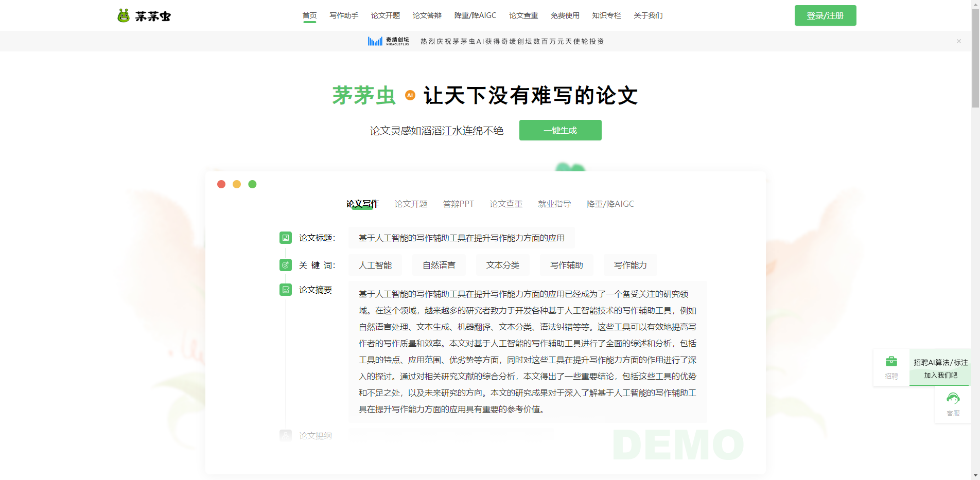
Task: Select the 论文写作 demo tab
Action: click(362, 204)
